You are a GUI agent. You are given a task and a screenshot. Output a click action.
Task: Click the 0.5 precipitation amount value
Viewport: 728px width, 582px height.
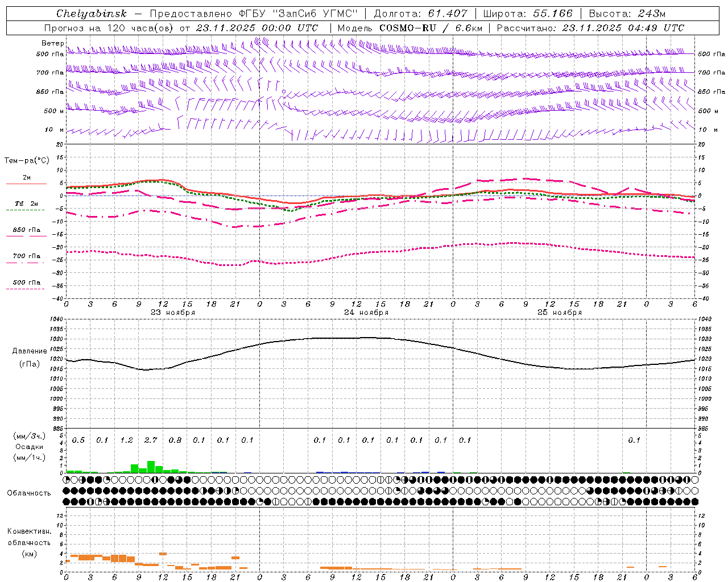tap(78, 440)
